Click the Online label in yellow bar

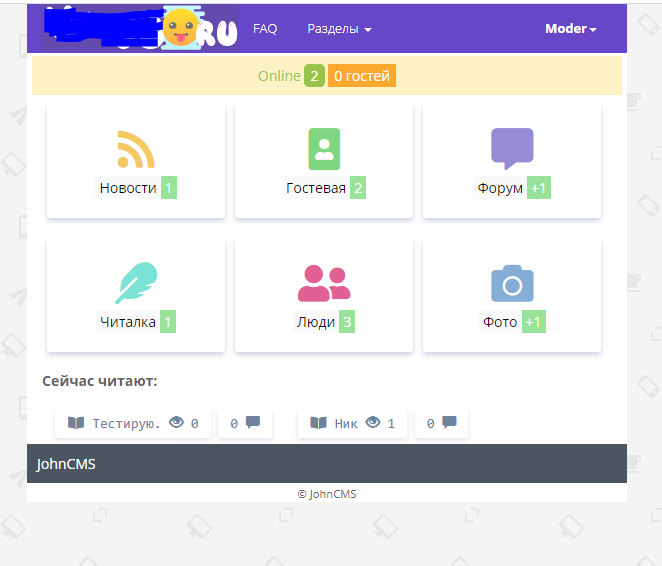tap(279, 76)
